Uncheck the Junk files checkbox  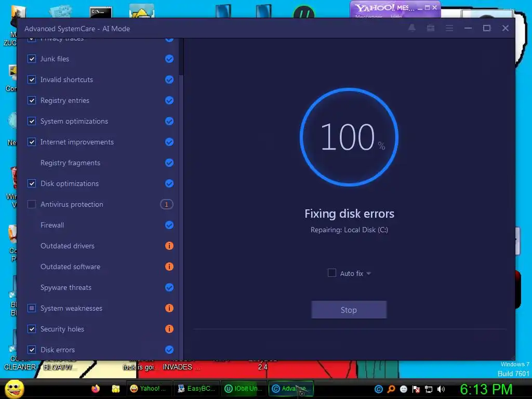pyautogui.click(x=32, y=59)
